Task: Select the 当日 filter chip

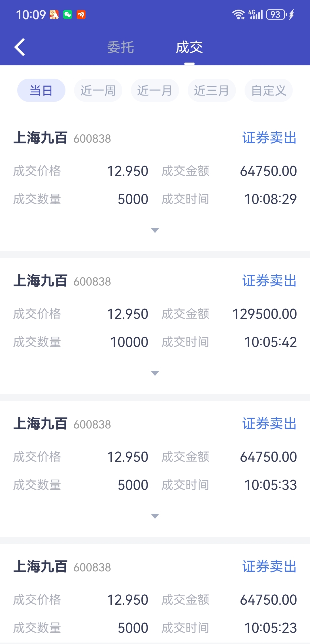Action: 41,90
